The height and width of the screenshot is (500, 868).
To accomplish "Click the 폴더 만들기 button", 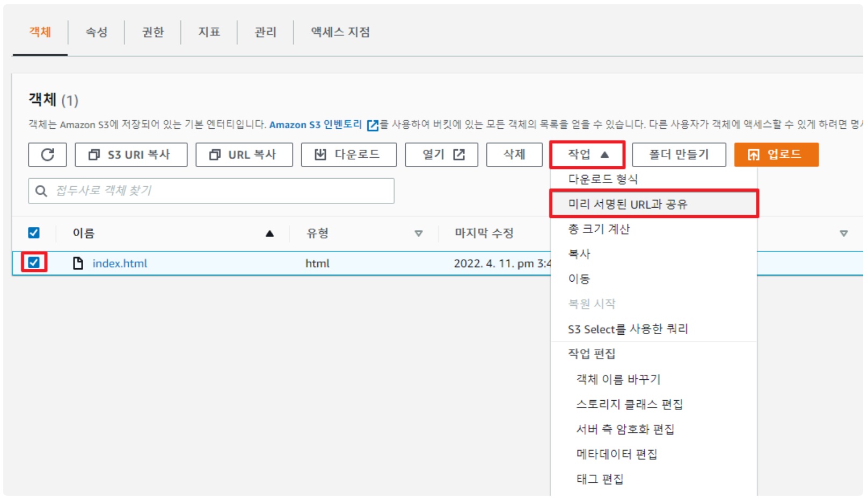I will coord(679,155).
